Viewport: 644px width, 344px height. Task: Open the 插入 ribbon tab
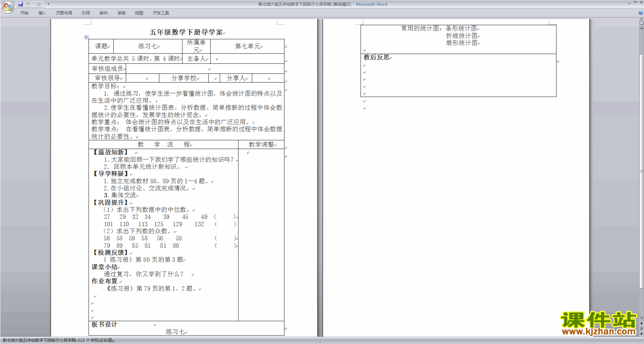click(42, 13)
